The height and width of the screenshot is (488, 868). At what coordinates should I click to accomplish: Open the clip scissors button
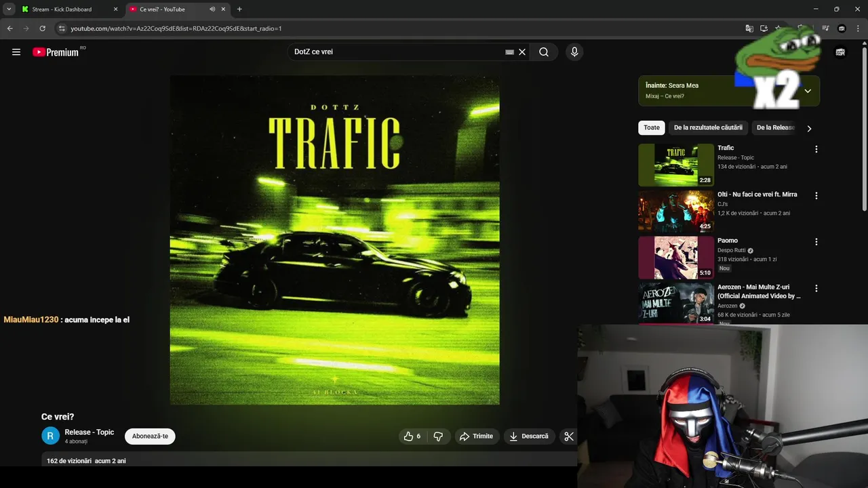[569, 436]
